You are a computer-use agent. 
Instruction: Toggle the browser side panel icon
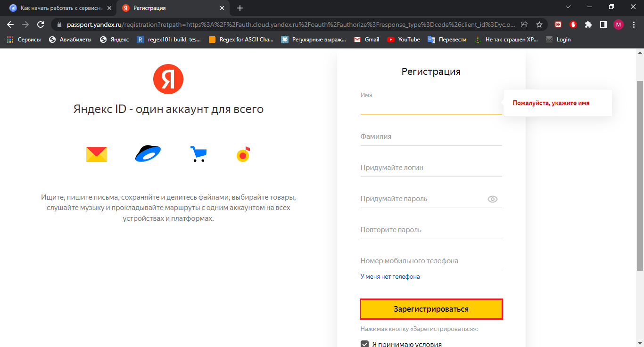[x=603, y=24]
